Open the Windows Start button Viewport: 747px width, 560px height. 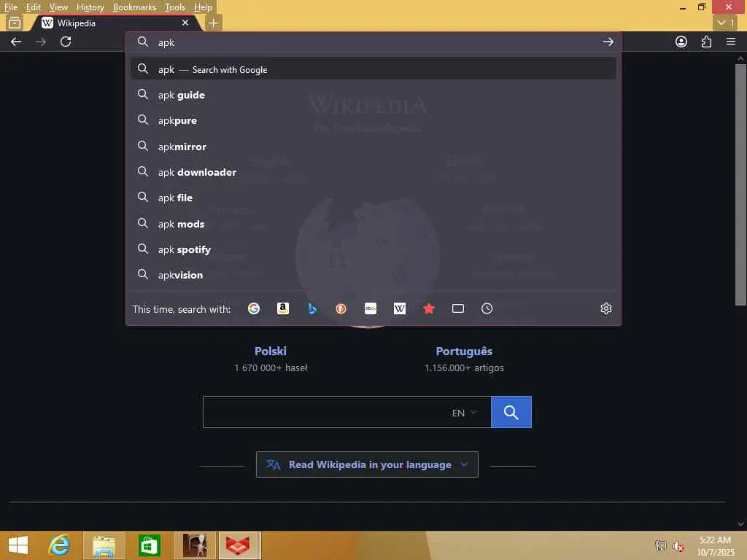point(18,545)
